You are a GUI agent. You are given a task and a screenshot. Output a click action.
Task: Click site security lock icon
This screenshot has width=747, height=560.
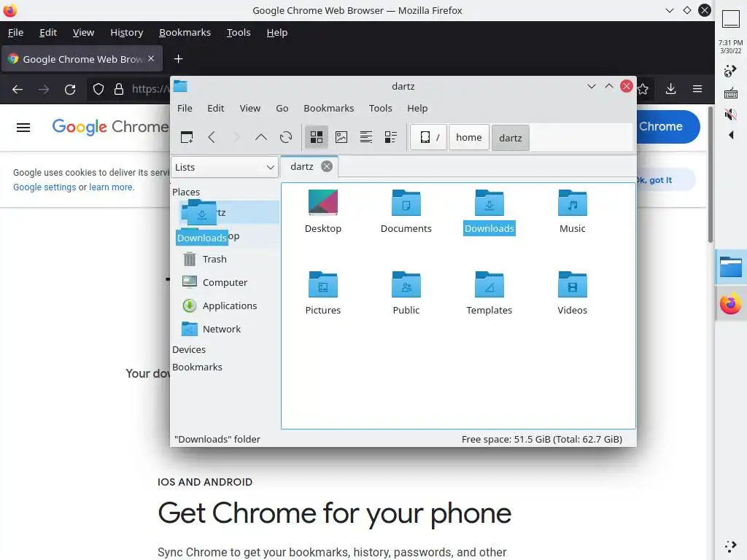119,89
